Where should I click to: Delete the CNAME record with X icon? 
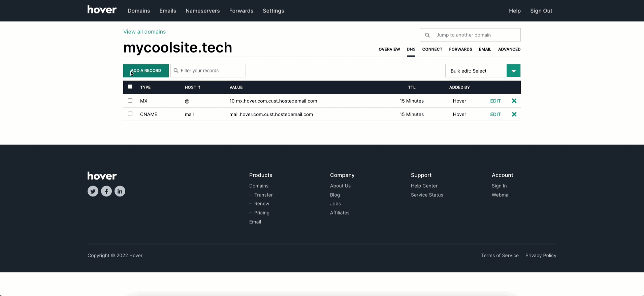pos(514,114)
